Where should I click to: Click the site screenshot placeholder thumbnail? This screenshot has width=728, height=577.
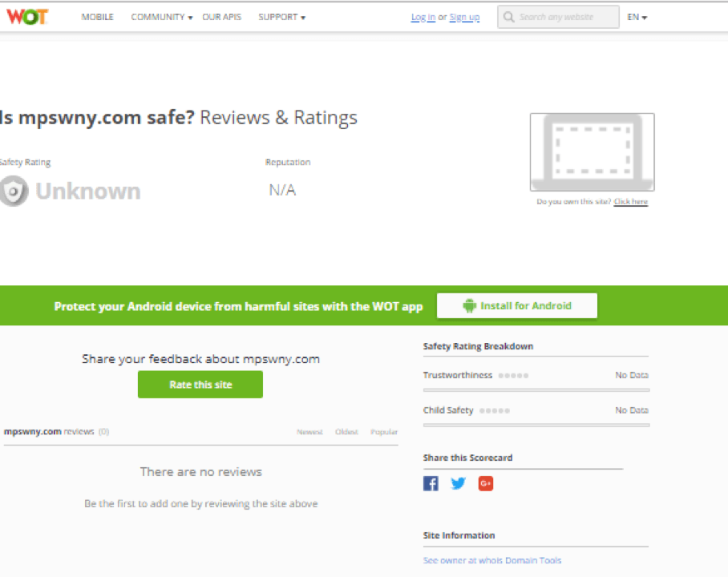[x=592, y=151]
